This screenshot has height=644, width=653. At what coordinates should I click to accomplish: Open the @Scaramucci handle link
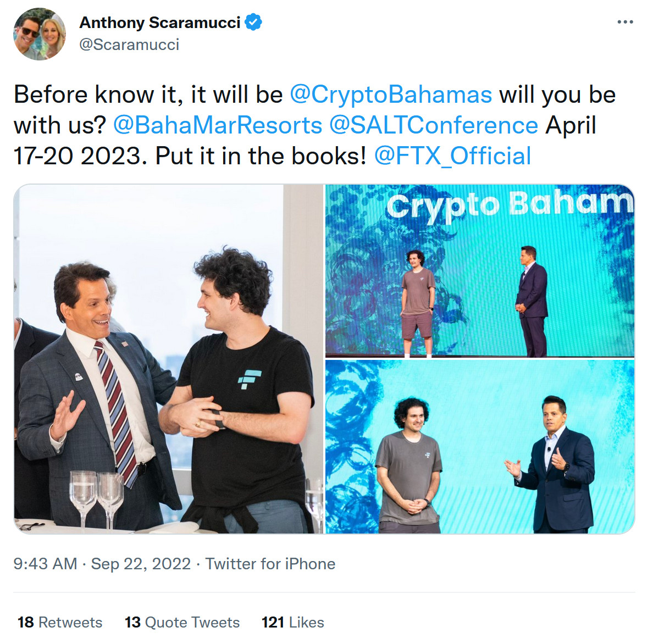pos(129,45)
